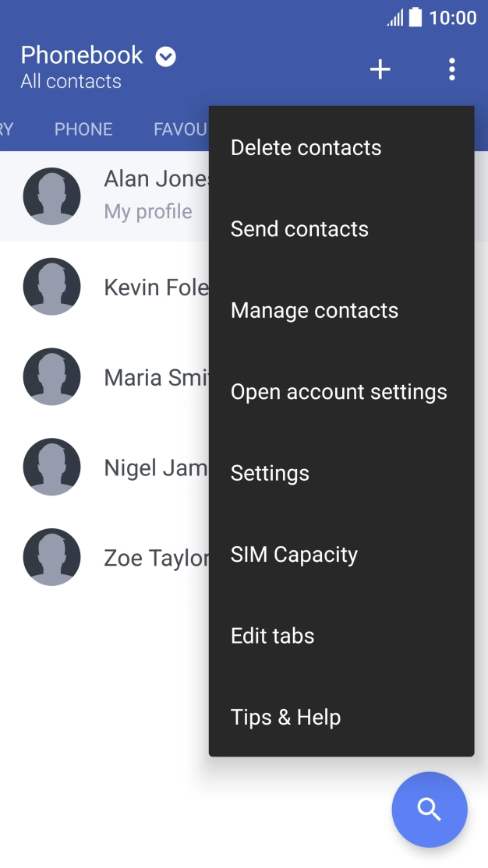
Task: Choose Send contacts menu option
Action: (x=299, y=228)
